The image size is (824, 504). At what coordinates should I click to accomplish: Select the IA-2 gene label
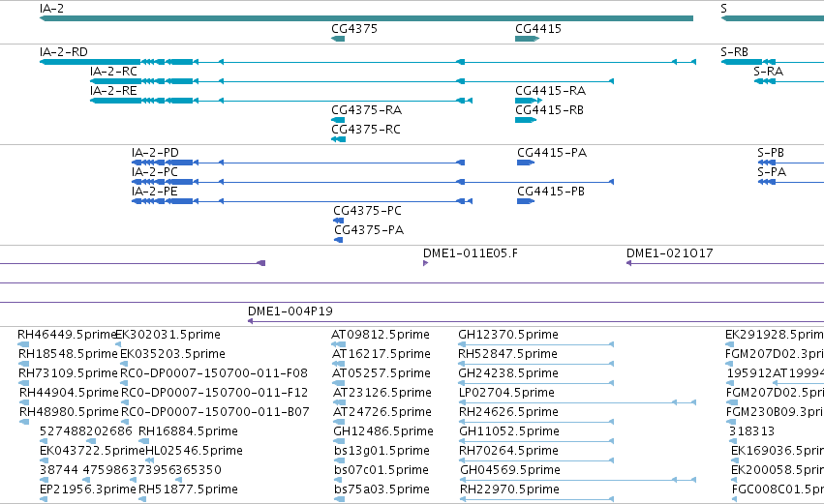[x=51, y=9]
